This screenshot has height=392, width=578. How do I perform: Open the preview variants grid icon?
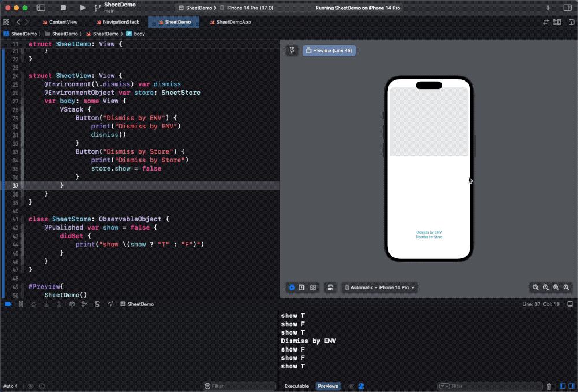(x=313, y=287)
